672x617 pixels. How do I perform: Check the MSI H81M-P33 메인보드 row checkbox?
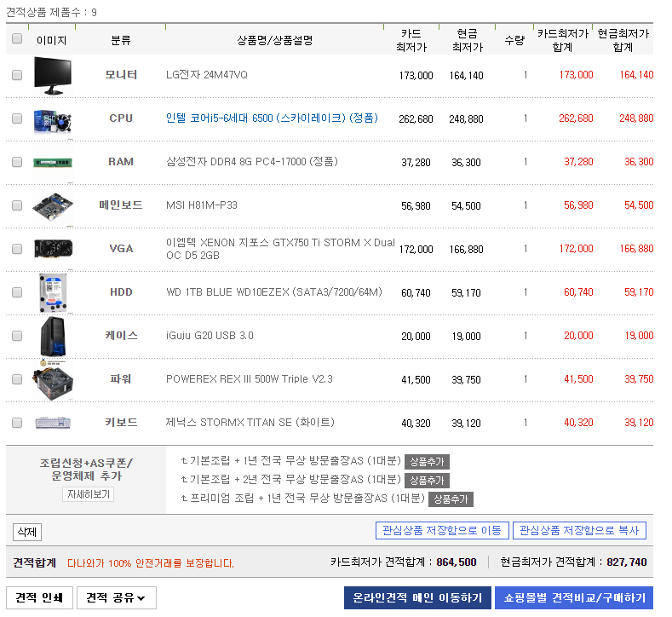pyautogui.click(x=17, y=205)
